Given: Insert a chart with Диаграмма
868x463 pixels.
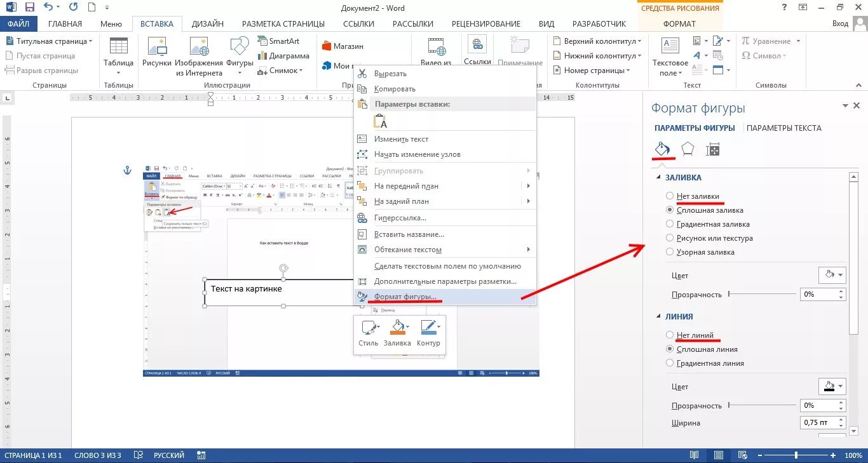Looking at the screenshot, I should click(x=283, y=55).
